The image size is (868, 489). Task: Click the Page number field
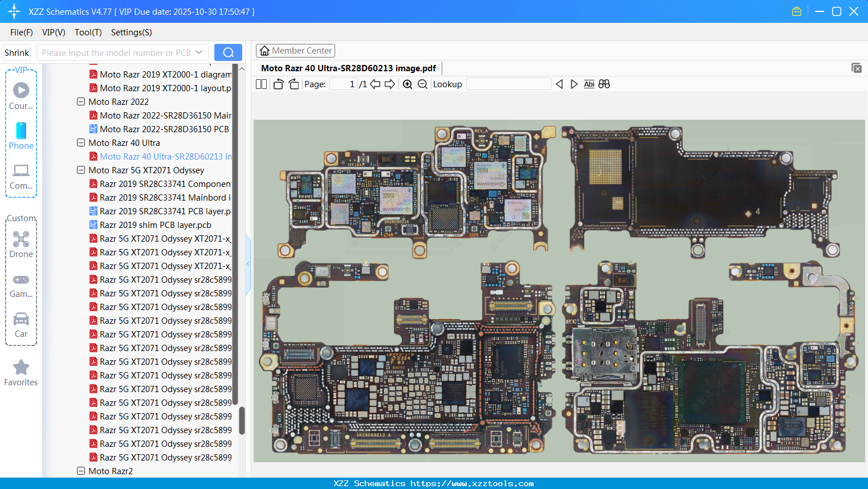coord(344,84)
